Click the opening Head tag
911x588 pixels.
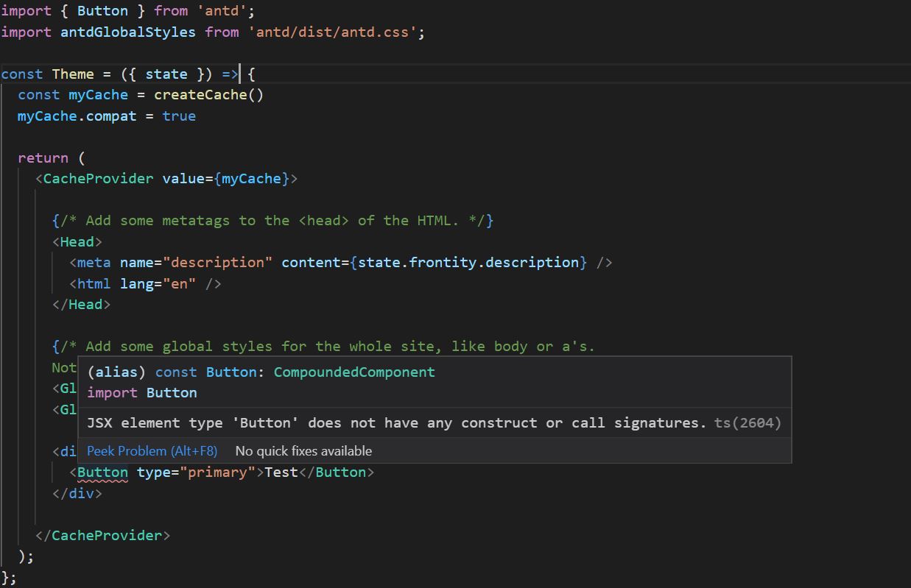pyautogui.click(x=77, y=242)
